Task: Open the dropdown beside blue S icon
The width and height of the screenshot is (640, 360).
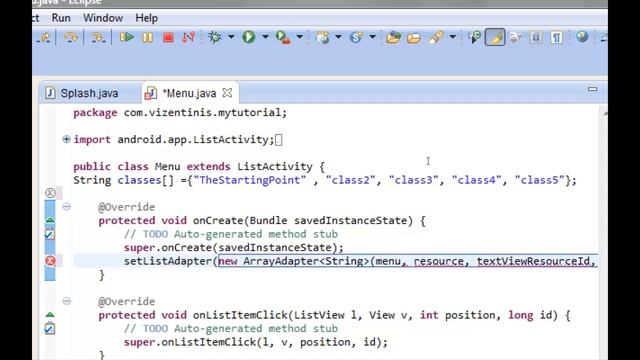Action: (x=372, y=37)
